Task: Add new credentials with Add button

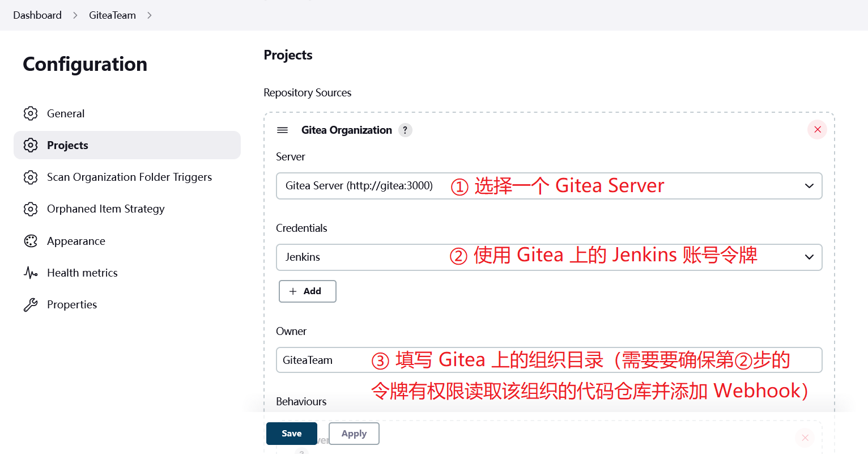Action: point(308,291)
